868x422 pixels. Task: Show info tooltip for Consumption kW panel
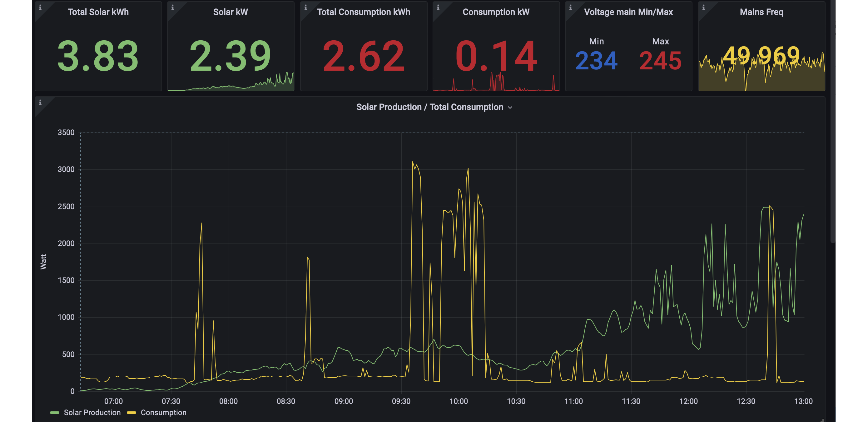point(438,8)
